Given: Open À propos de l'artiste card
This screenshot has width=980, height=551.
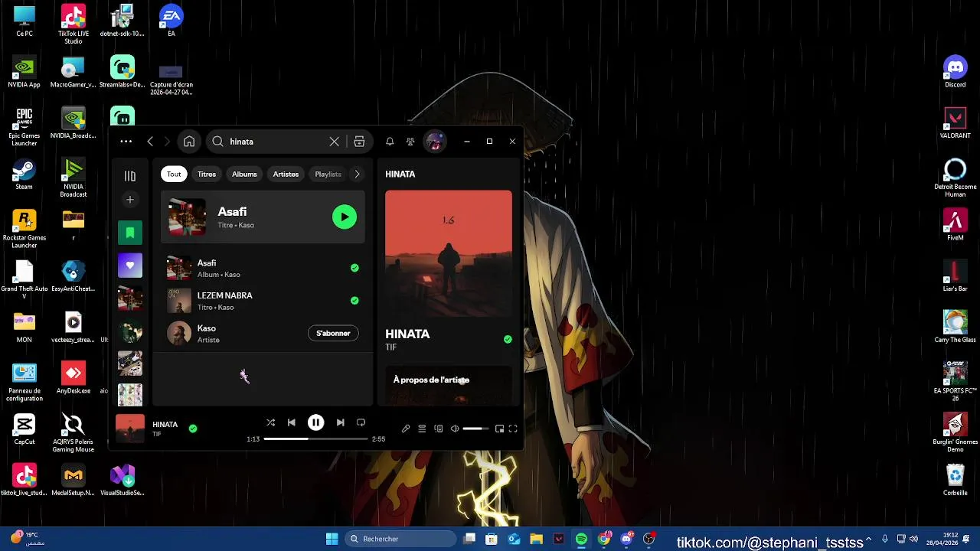Looking at the screenshot, I should pos(449,385).
